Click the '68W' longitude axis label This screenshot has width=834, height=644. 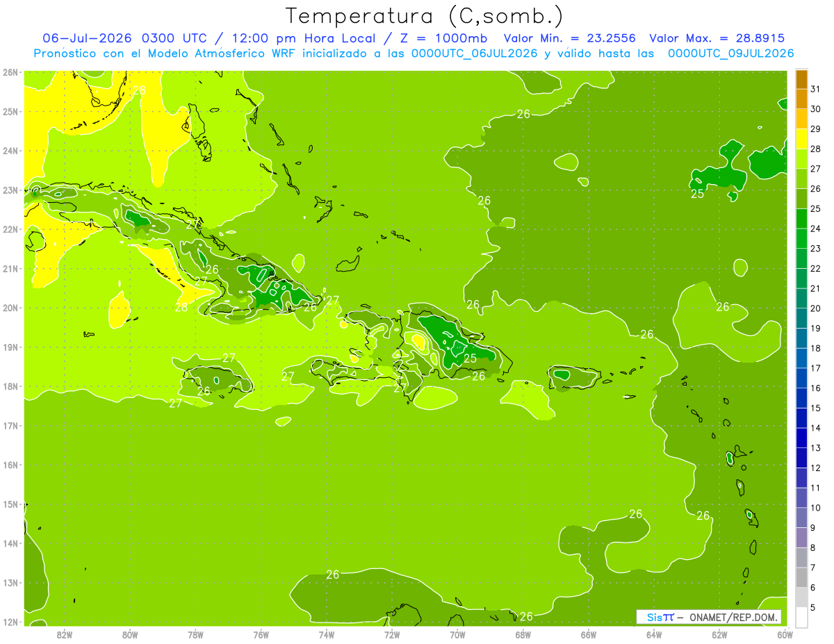click(x=523, y=634)
